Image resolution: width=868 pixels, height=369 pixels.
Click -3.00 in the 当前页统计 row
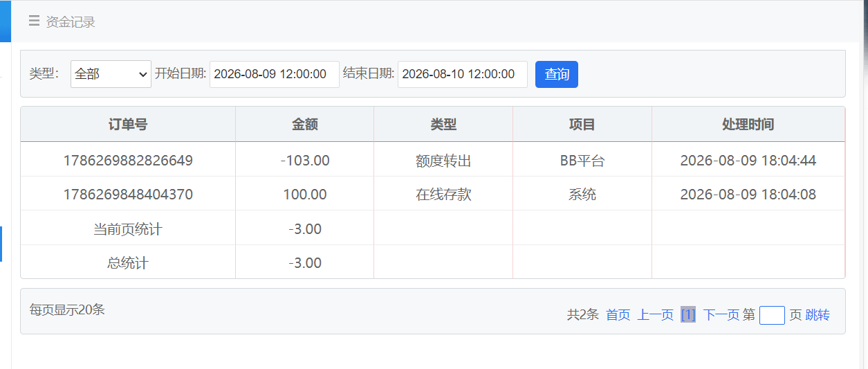click(305, 229)
